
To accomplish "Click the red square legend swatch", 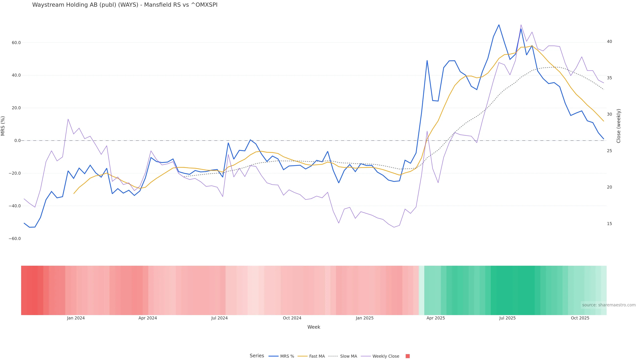I will [x=408, y=356].
